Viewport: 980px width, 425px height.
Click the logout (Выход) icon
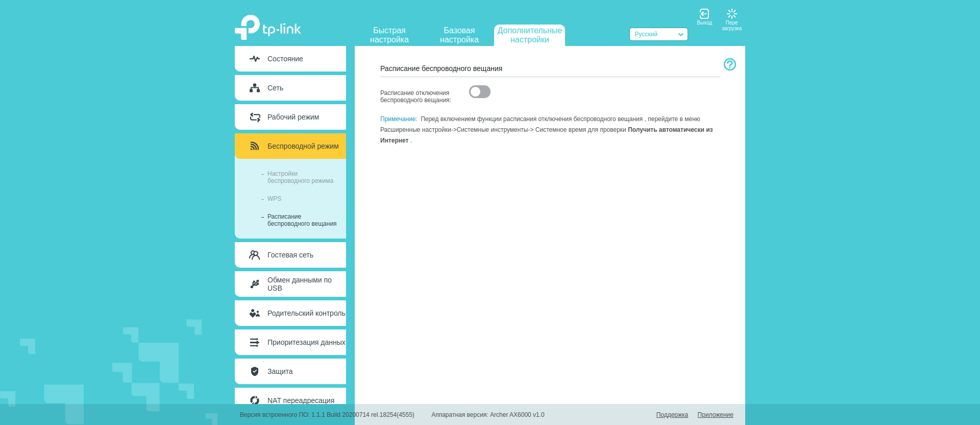pos(704,14)
